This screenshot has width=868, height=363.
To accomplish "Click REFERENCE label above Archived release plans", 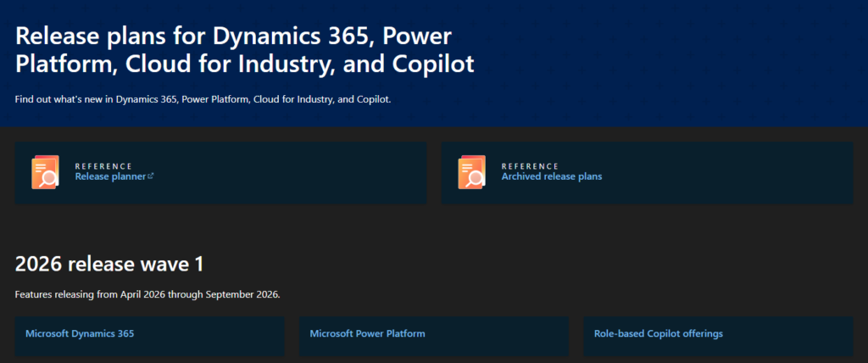I will click(x=530, y=166).
